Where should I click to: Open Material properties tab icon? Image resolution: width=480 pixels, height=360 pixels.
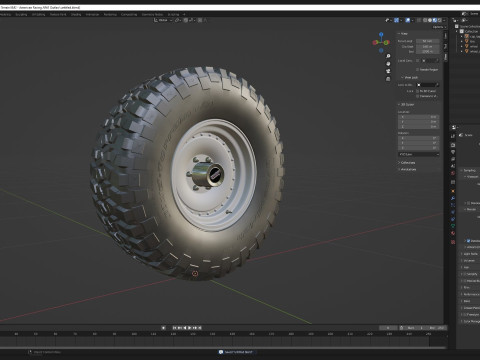453,233
